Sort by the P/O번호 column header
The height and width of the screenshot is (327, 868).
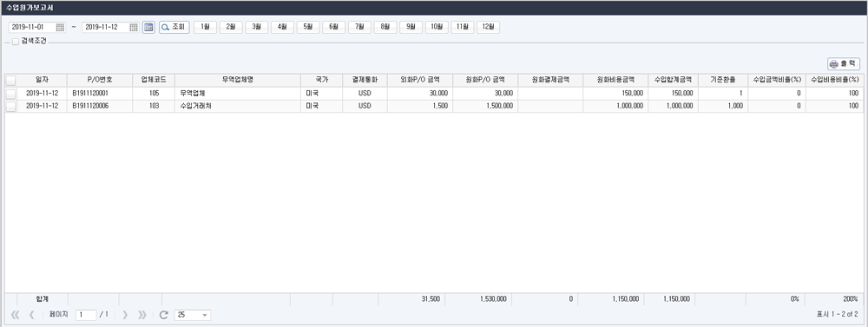(100, 80)
